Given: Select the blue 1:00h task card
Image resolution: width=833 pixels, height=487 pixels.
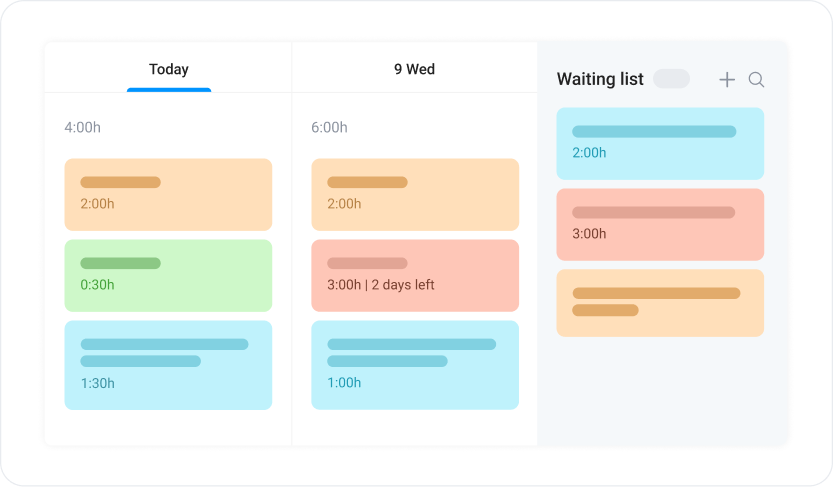Looking at the screenshot, I should point(415,365).
